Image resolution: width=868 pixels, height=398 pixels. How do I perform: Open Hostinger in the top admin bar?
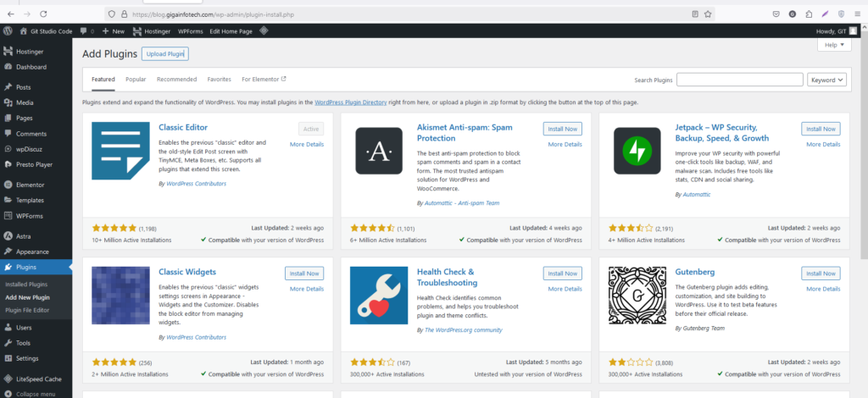pyautogui.click(x=152, y=31)
